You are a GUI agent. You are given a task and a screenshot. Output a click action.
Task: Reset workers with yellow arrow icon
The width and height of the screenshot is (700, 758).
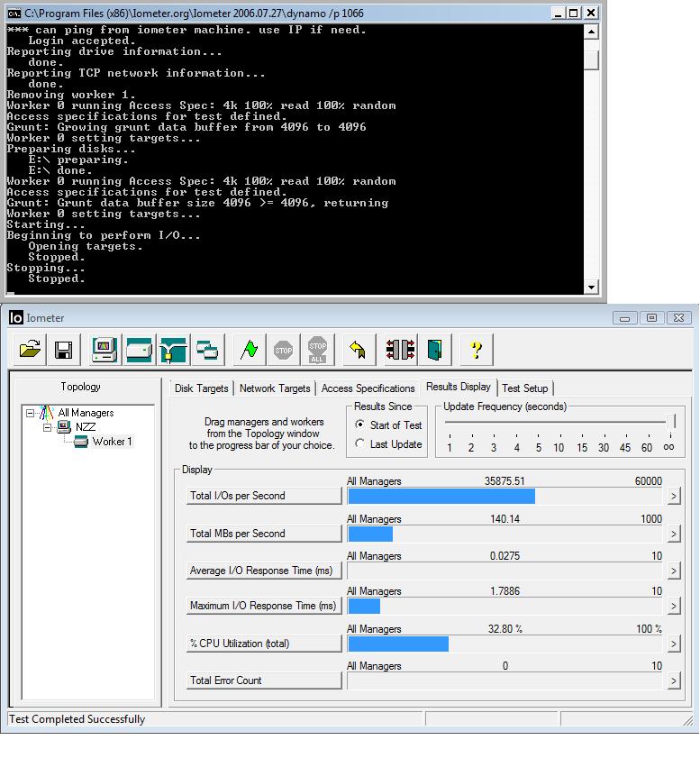(359, 349)
